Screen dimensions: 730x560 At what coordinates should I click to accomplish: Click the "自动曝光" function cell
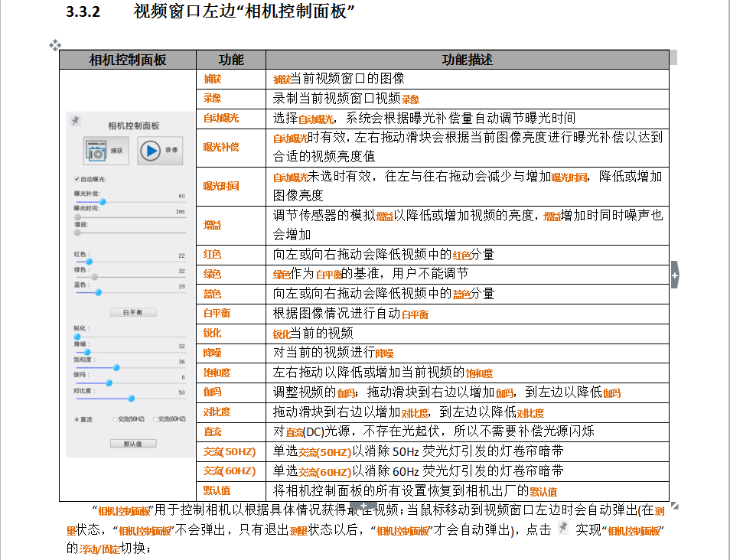coord(231,119)
